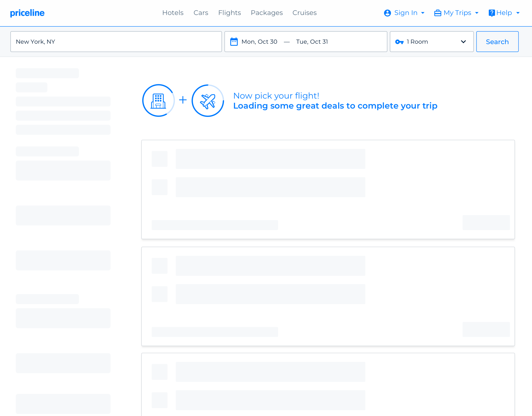This screenshot has width=532, height=416.
Task: Click the key icon in room selector
Action: pyautogui.click(x=399, y=42)
